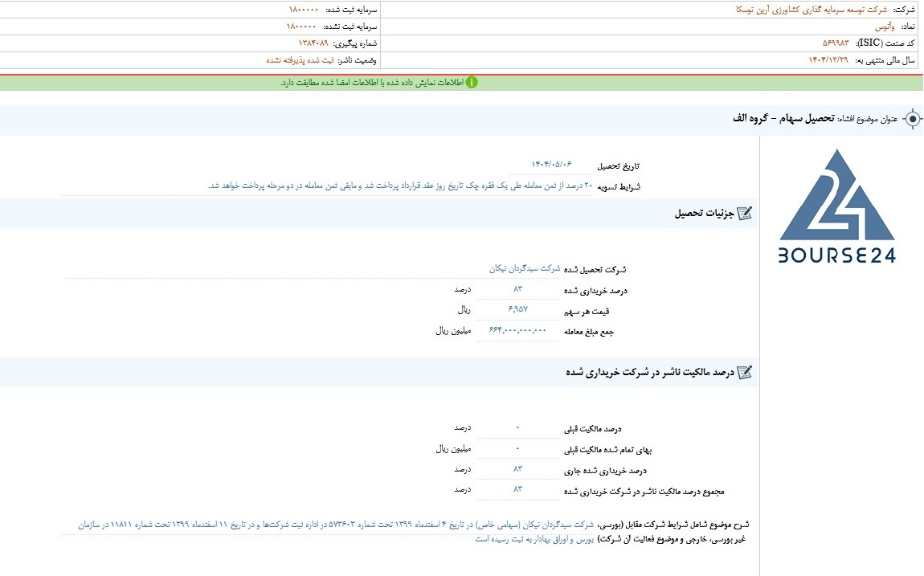Click the ISIC industry code ۵۶۹۹۸۳
Screen dimensions: 924x576
tap(836, 43)
